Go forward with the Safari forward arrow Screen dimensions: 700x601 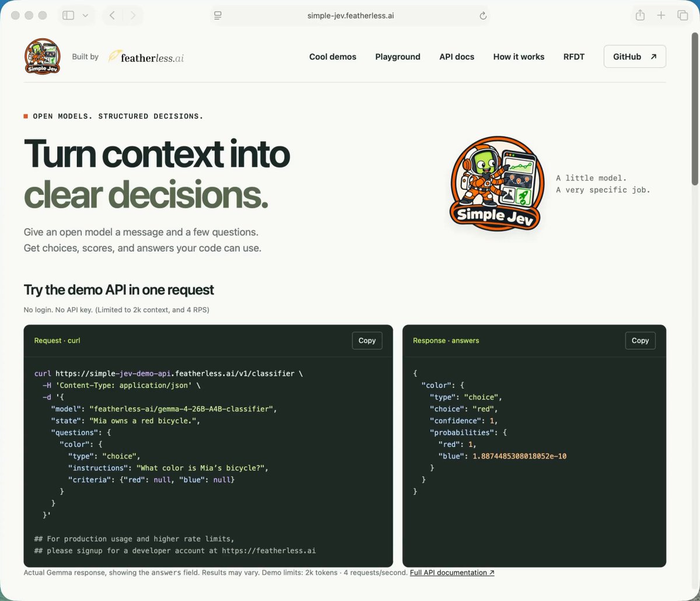pyautogui.click(x=133, y=16)
